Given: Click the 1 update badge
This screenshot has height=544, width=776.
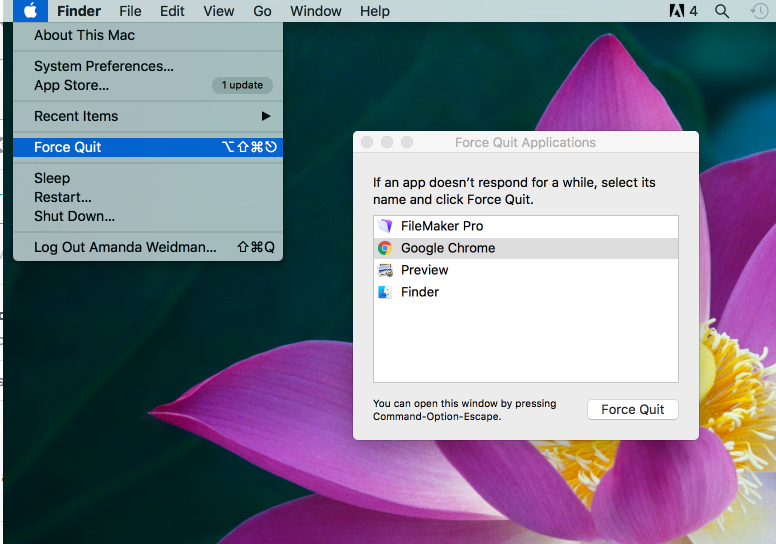Looking at the screenshot, I should (x=242, y=85).
